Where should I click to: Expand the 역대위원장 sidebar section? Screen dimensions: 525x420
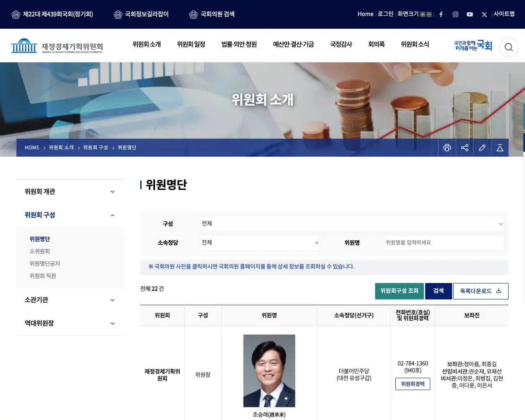70,323
